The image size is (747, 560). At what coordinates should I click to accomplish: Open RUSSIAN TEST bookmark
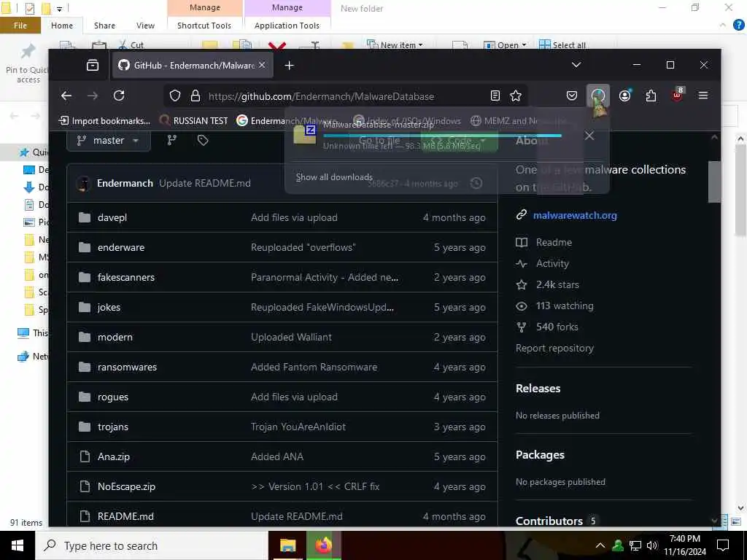pos(193,121)
